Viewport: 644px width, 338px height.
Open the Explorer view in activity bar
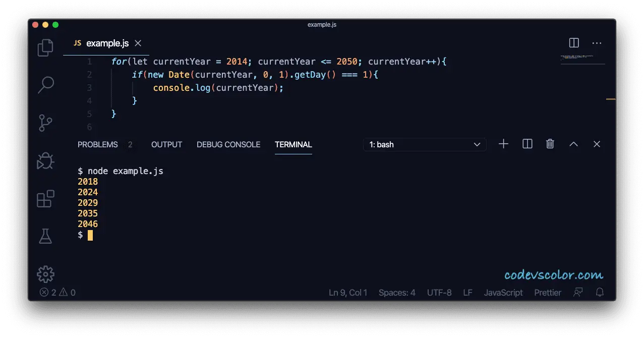point(45,47)
